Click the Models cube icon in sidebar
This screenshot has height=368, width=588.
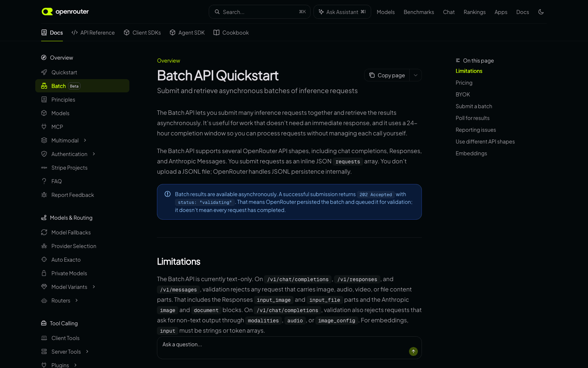[x=44, y=113]
